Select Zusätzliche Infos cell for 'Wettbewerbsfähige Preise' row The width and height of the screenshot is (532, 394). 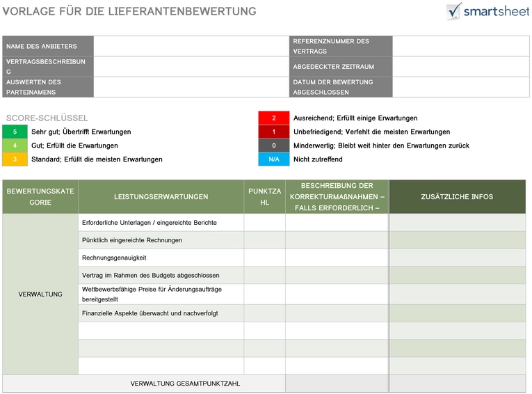coord(458,294)
